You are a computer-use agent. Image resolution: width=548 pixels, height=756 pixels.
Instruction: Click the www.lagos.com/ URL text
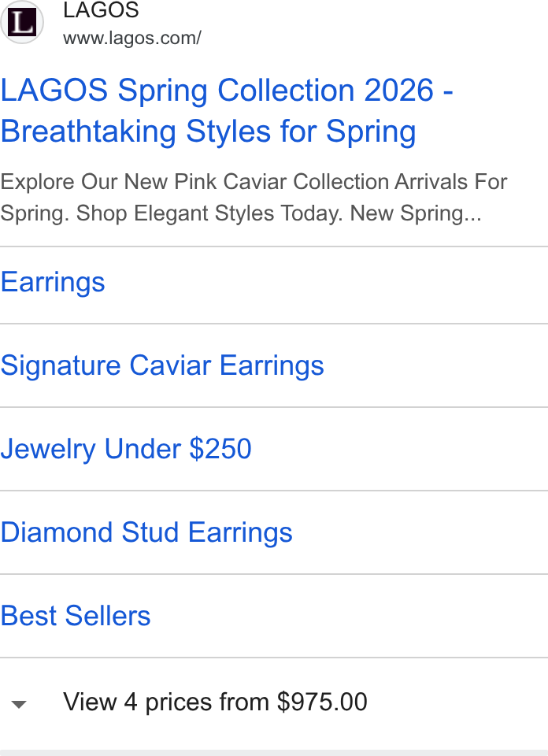pos(132,38)
